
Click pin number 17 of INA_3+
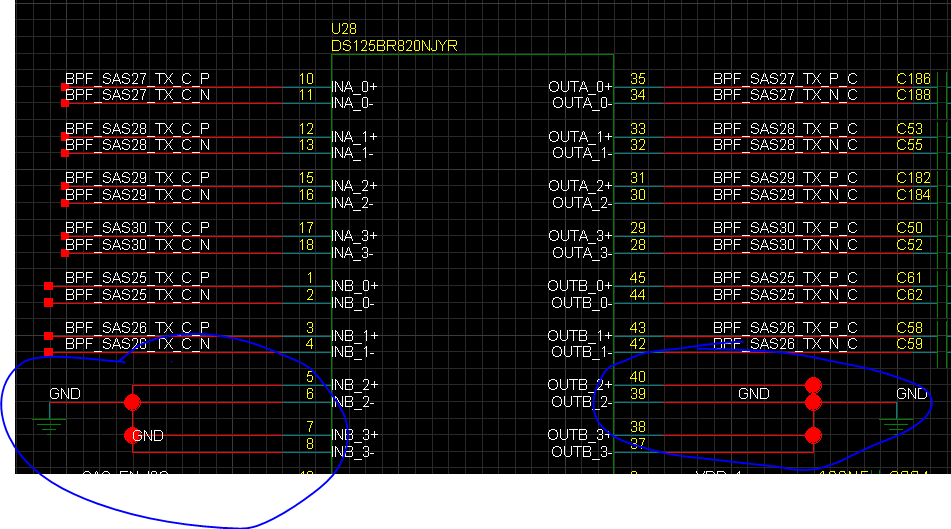306,227
